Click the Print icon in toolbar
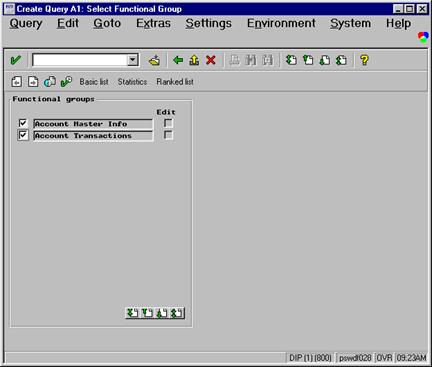Viewport: 432px width, 367px height. coord(235,60)
